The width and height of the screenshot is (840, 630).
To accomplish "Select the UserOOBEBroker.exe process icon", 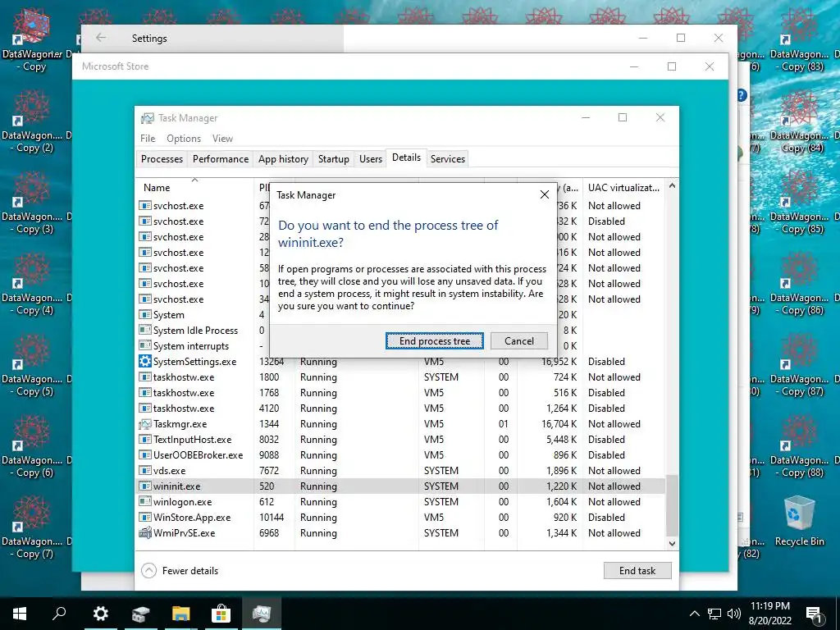I will tap(144, 454).
